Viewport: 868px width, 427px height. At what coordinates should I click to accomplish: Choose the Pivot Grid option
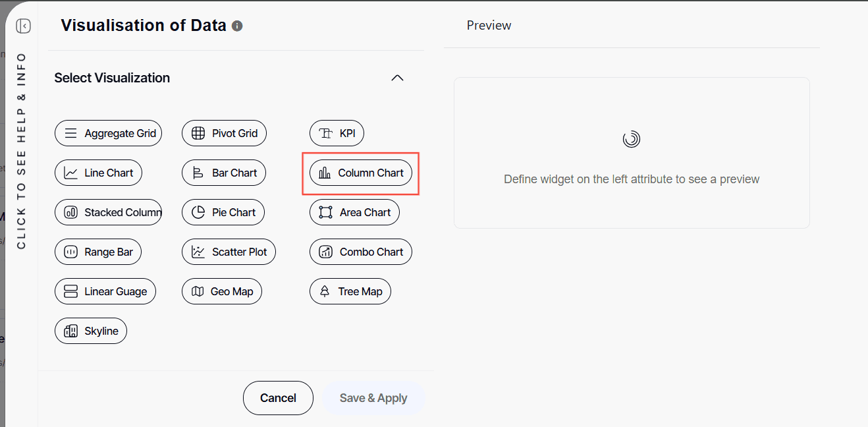click(224, 133)
